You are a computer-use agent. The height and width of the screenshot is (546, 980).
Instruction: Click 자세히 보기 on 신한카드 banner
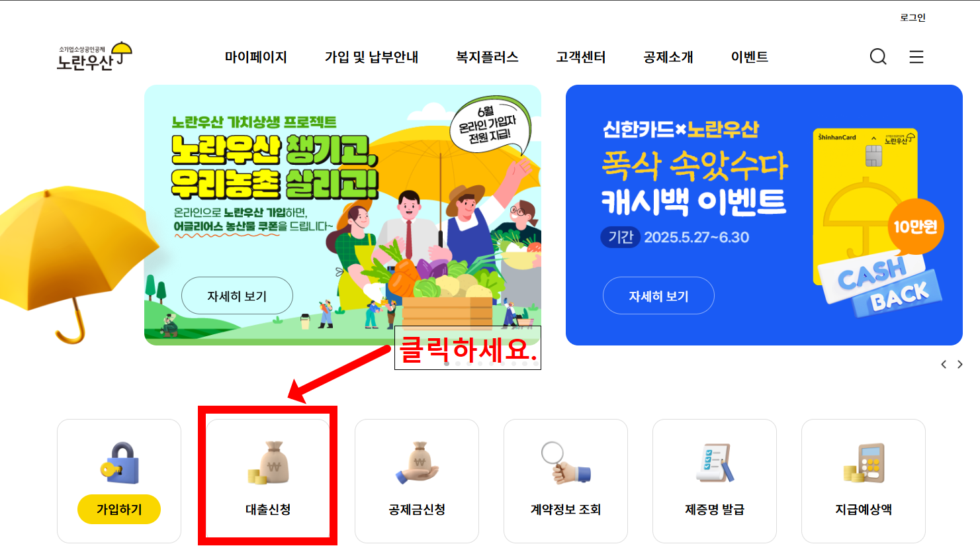pyautogui.click(x=658, y=296)
